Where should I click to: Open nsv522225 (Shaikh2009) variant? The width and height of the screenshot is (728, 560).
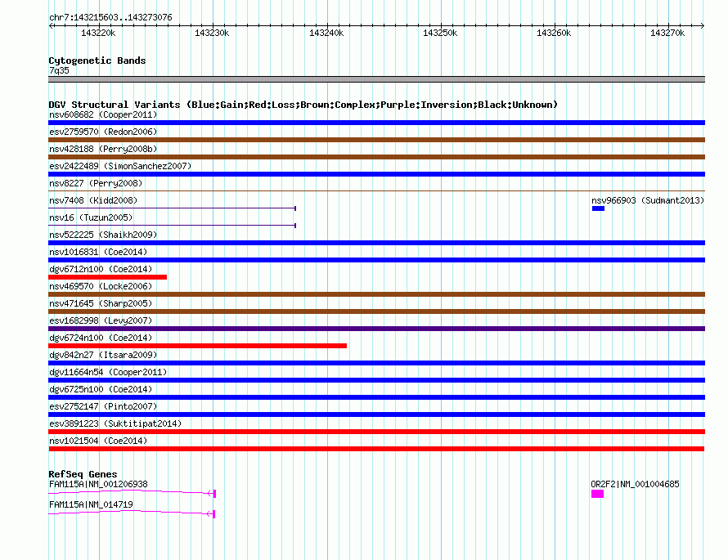[103, 235]
